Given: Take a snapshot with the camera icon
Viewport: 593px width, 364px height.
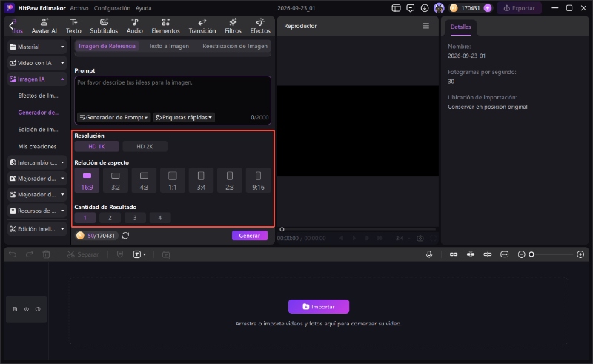Looking at the screenshot, I should pyautogui.click(x=420, y=239).
